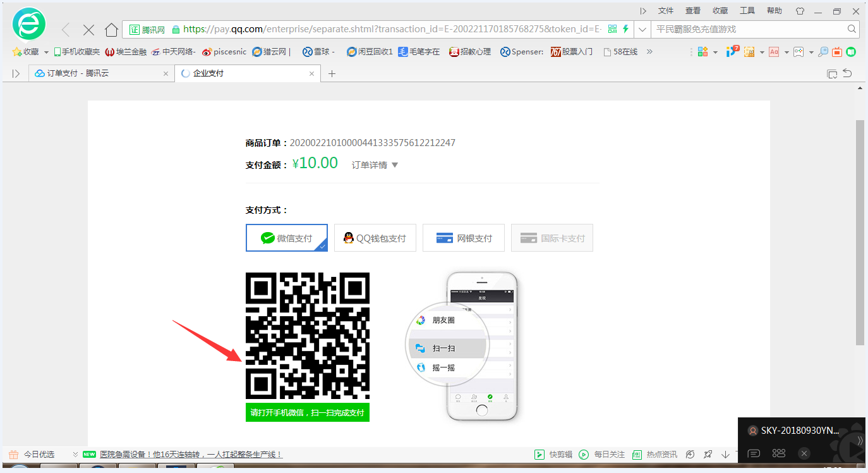Select QQ钱包支付 payment method
Screen dimensions: 868x473
coord(375,238)
